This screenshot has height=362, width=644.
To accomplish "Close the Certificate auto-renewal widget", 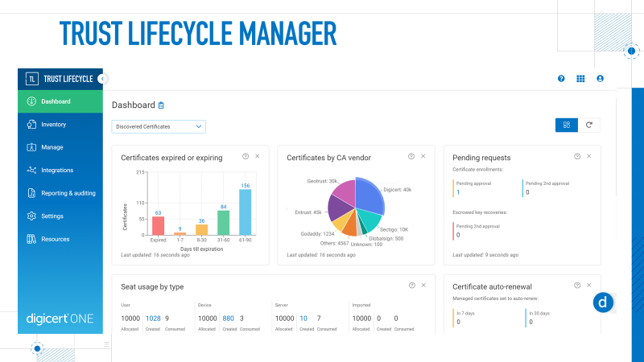I will click(x=589, y=286).
